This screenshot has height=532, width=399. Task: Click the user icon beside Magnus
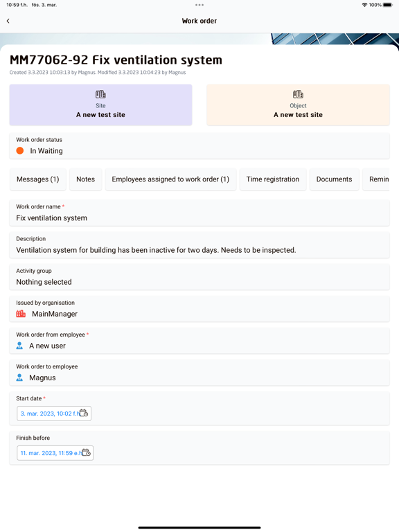(19, 378)
